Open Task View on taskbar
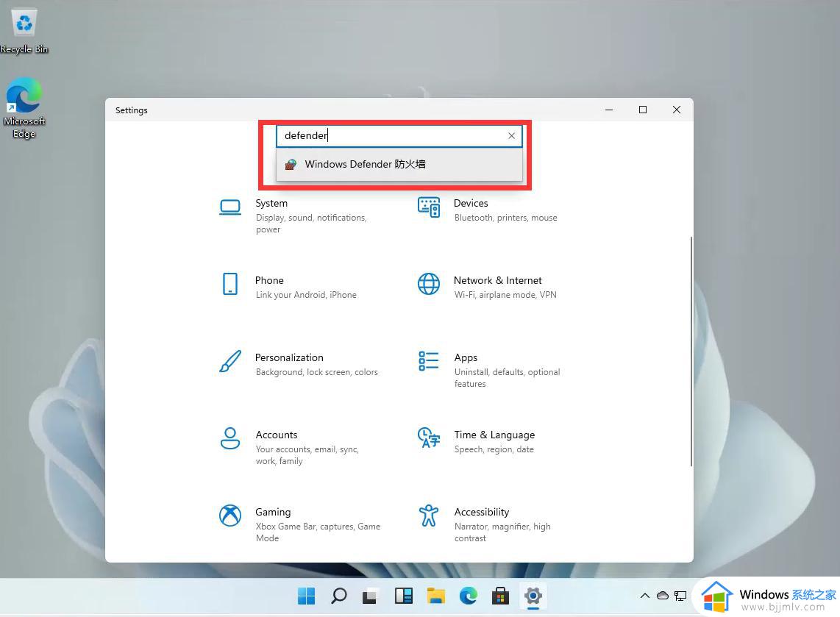Viewport: 840px width, 617px height. (371, 596)
